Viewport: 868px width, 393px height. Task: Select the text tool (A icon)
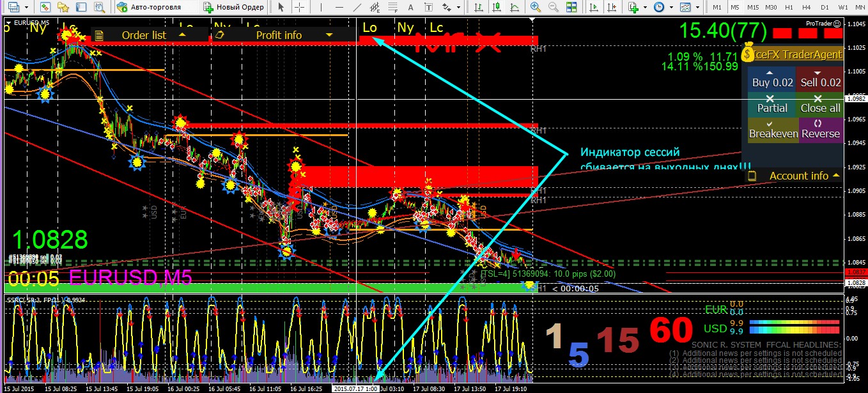pyautogui.click(x=410, y=7)
